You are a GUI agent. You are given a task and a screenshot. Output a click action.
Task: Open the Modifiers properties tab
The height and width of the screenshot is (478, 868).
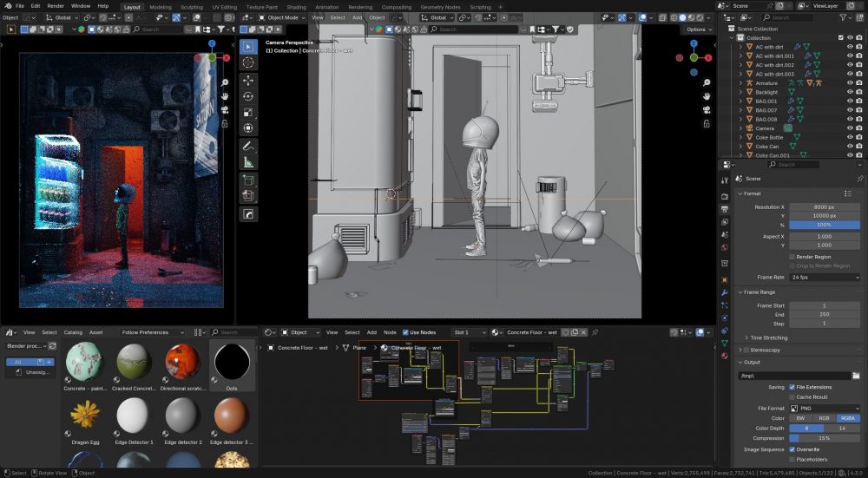coord(725,292)
